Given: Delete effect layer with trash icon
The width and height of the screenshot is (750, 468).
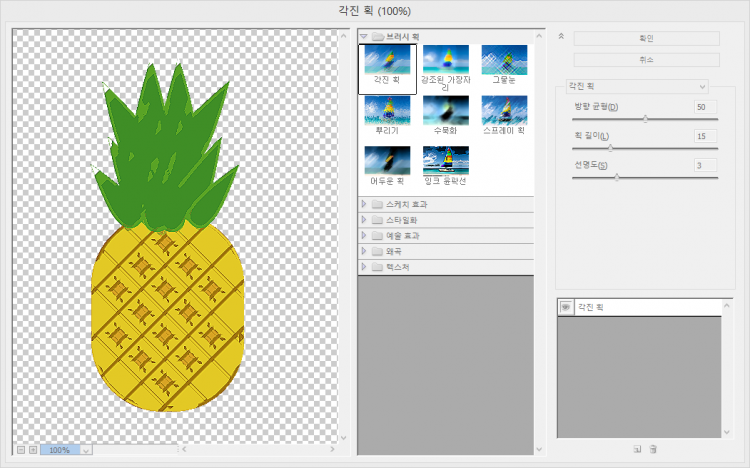Looking at the screenshot, I should tap(652, 450).
